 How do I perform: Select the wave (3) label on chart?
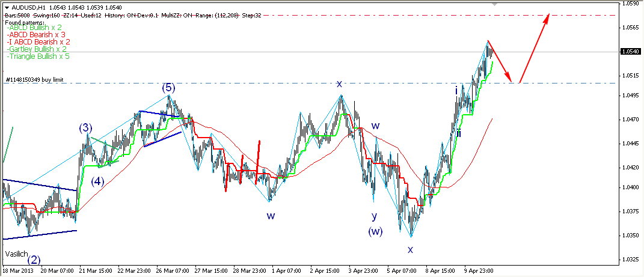(x=85, y=127)
